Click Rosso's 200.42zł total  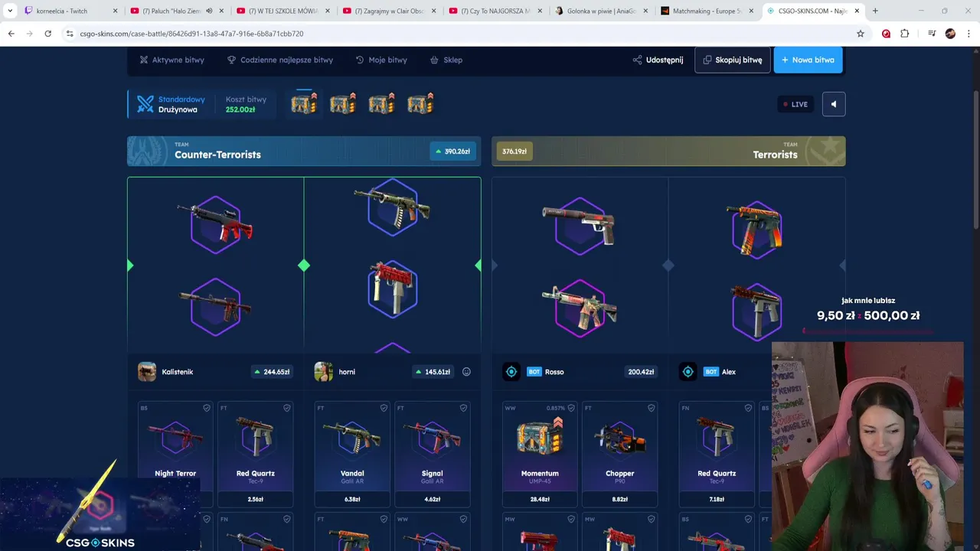(641, 372)
